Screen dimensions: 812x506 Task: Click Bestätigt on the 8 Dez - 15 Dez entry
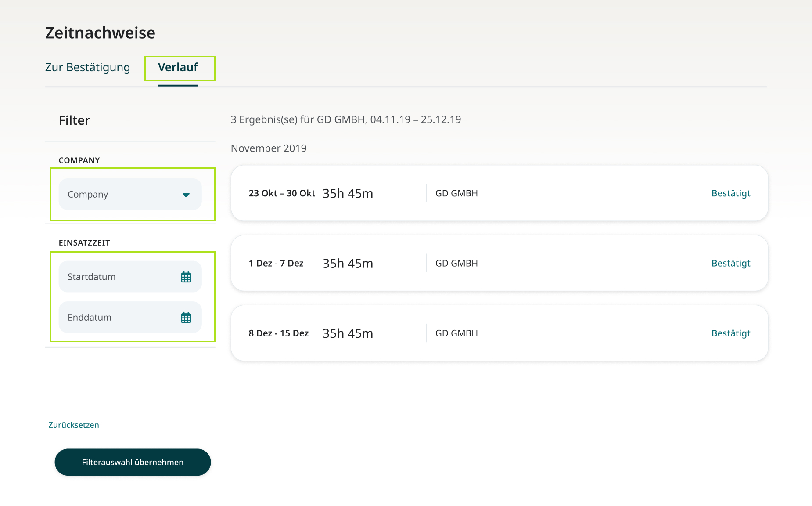point(731,333)
